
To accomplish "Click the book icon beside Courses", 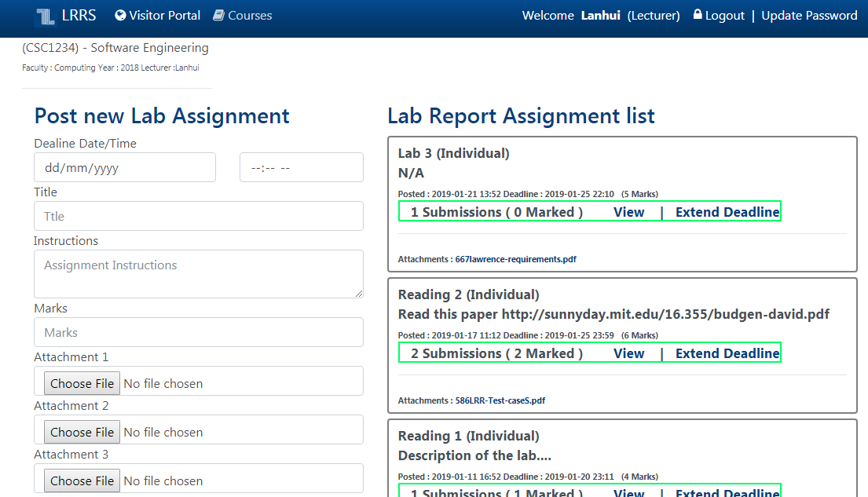I will (219, 15).
